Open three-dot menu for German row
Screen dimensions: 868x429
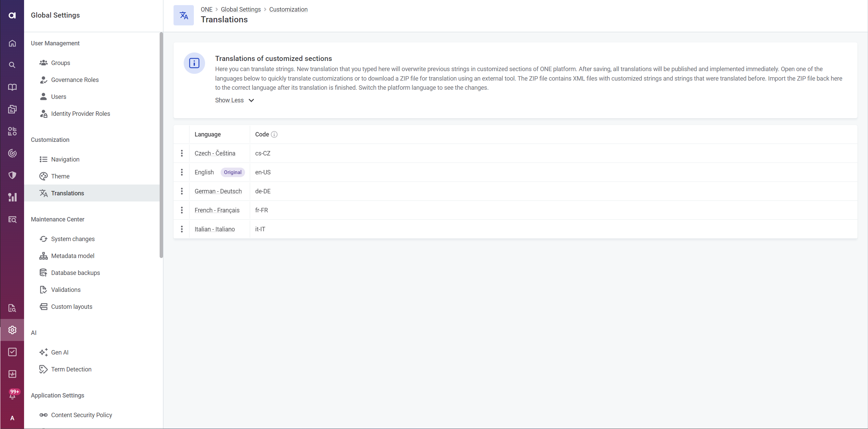point(182,191)
